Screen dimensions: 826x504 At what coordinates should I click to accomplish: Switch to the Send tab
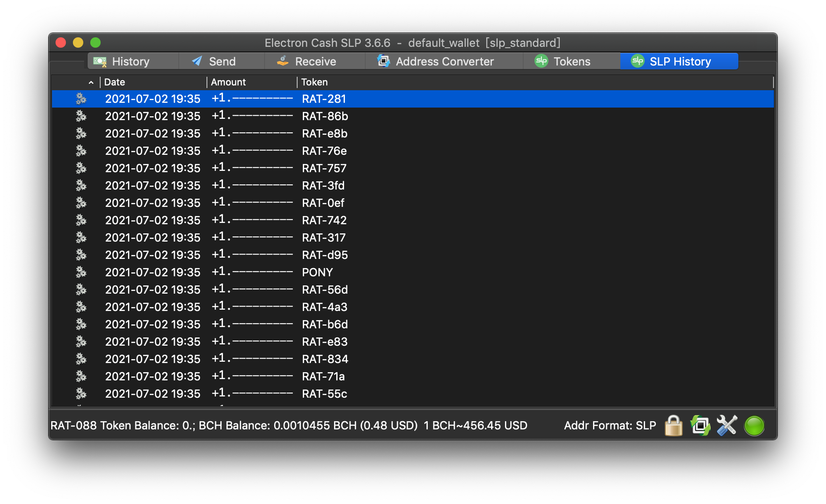click(222, 61)
